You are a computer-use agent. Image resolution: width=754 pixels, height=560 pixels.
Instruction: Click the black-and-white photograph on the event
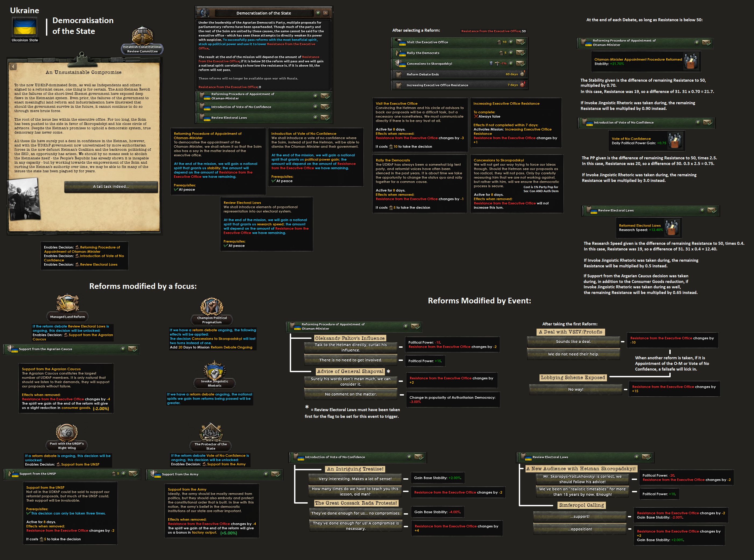click(24, 200)
